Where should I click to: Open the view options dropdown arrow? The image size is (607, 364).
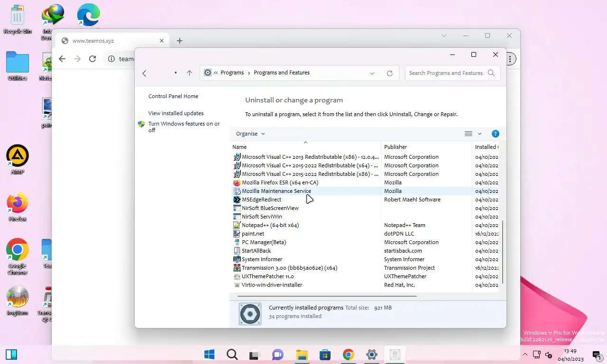click(479, 134)
